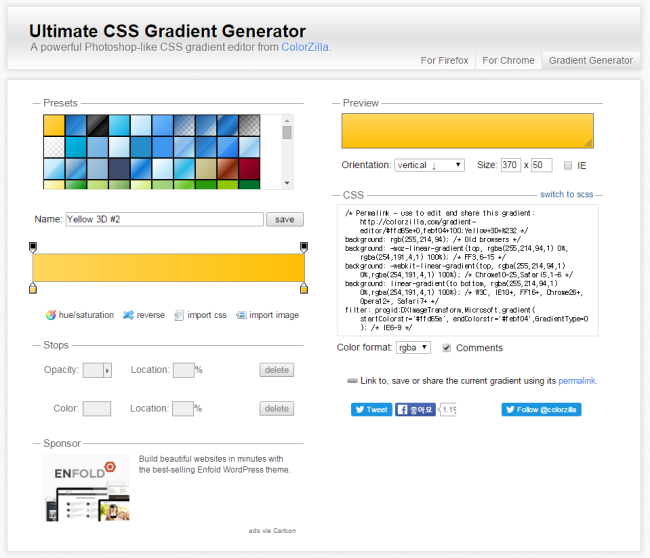Click the delete button in Color row
This screenshot has height=558, width=650.
coord(276,409)
